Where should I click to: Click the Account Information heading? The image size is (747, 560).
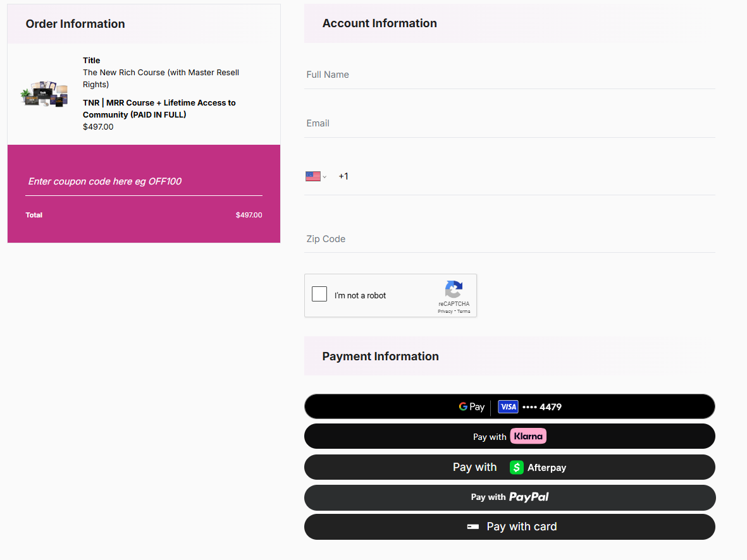pyautogui.click(x=380, y=23)
